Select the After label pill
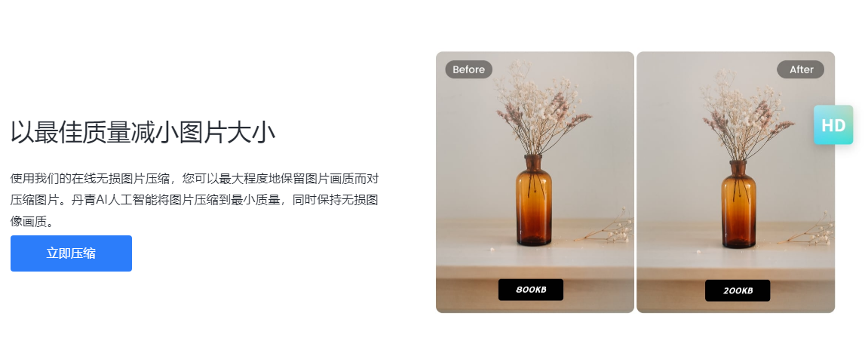The image size is (868, 350). point(800,69)
